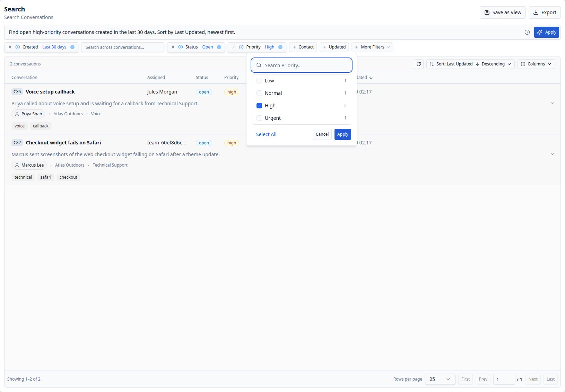Click the info icon in query bar
565x392 pixels.
(527, 32)
